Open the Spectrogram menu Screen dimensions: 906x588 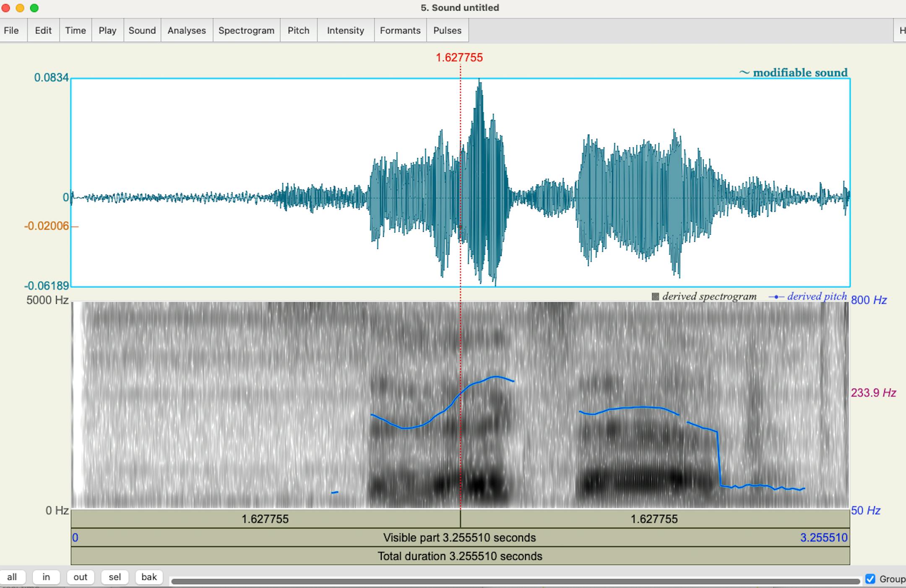pyautogui.click(x=246, y=30)
